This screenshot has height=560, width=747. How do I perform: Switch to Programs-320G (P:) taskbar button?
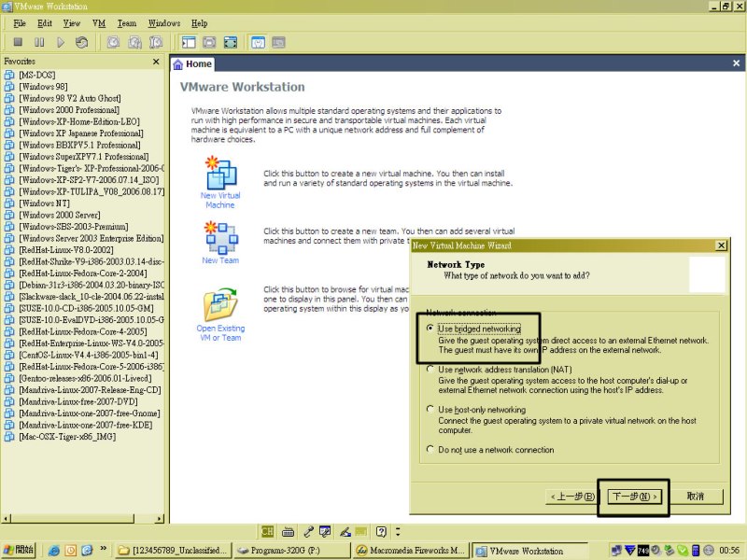coord(292,551)
